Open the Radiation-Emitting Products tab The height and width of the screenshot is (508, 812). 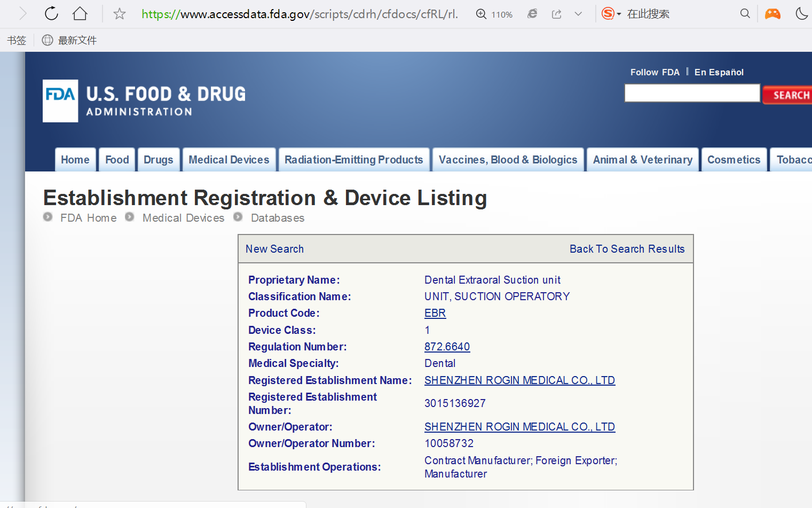pyautogui.click(x=354, y=160)
